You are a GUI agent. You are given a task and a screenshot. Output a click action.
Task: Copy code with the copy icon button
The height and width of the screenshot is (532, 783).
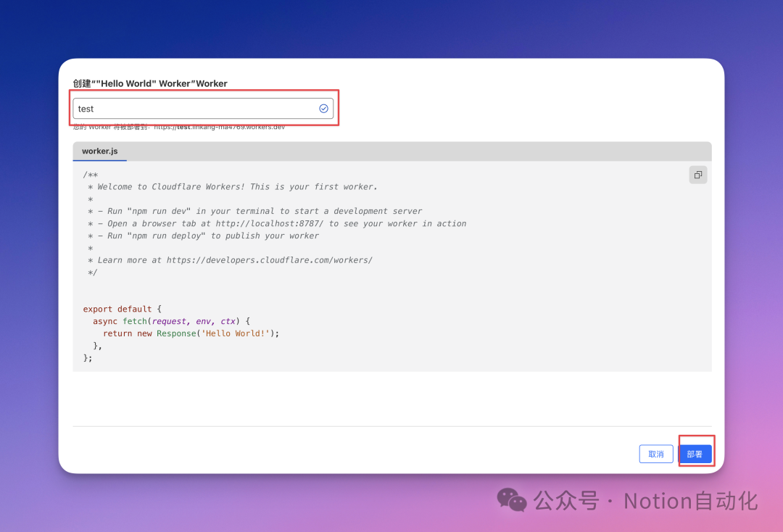[x=698, y=175]
